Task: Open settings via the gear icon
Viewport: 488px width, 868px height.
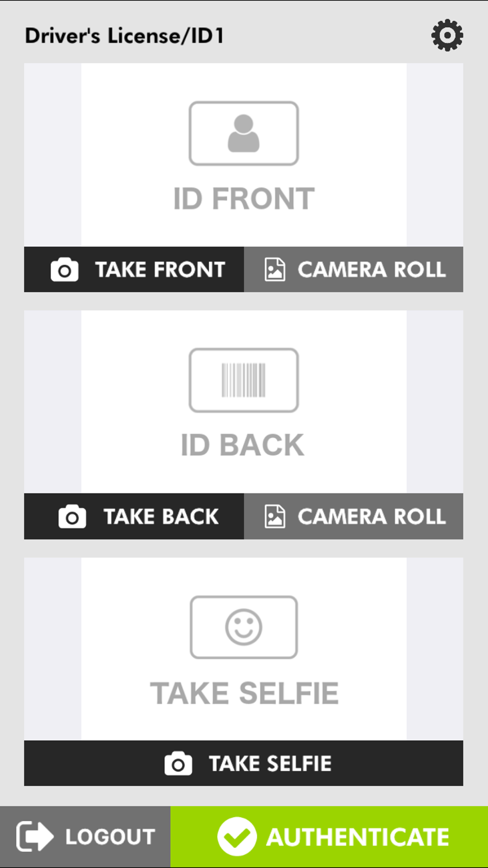Action: tap(447, 35)
